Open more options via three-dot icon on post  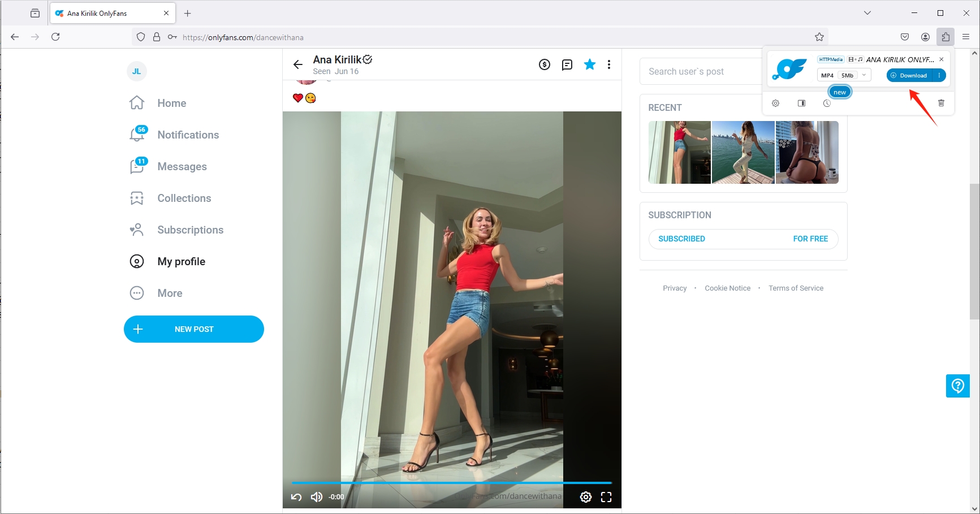tap(609, 64)
